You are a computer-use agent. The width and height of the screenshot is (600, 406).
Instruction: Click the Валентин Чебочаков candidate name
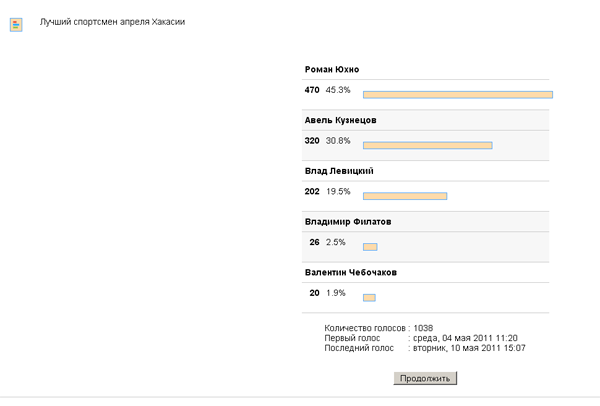[x=351, y=272]
